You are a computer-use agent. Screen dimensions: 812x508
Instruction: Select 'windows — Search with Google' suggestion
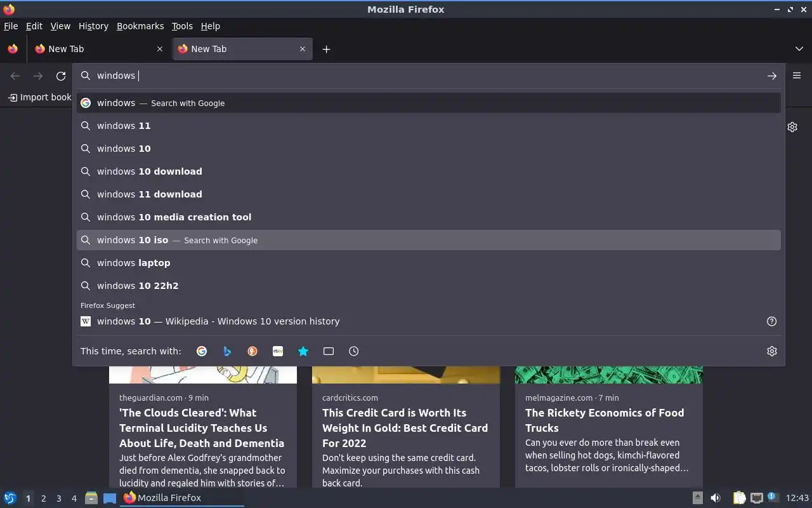pos(429,103)
